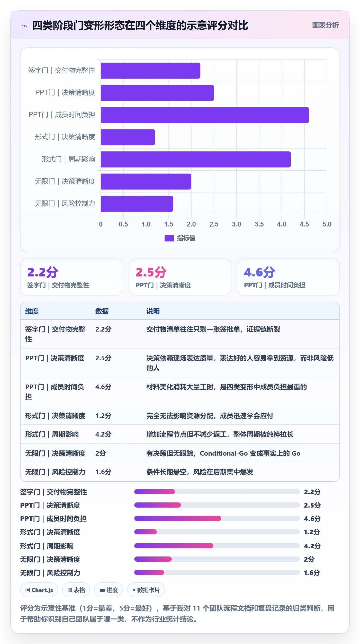Click the Chart.js tag chip
This screenshot has height=644, width=360.
pyautogui.click(x=39, y=590)
